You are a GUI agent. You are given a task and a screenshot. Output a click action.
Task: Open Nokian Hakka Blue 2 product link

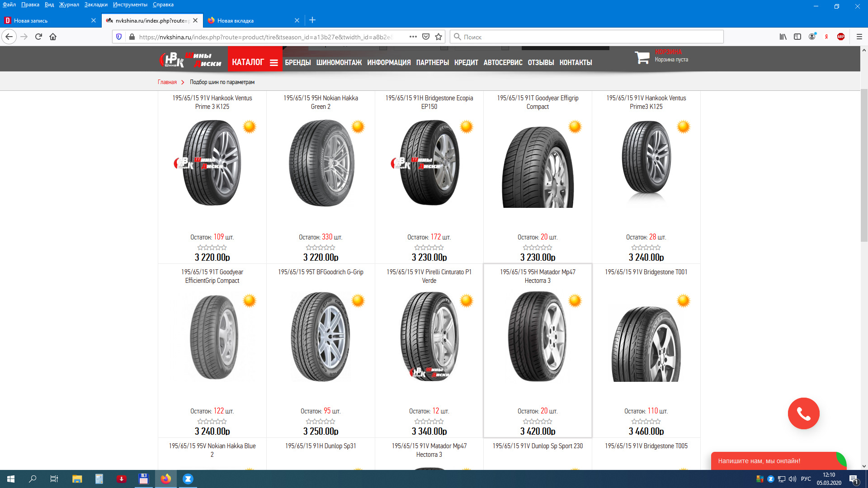[212, 450]
